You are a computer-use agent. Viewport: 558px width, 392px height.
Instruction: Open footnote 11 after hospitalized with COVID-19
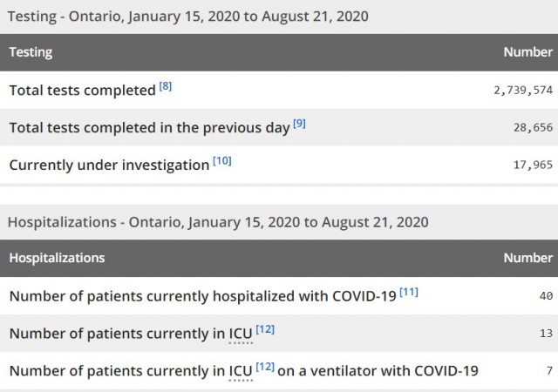point(409,292)
